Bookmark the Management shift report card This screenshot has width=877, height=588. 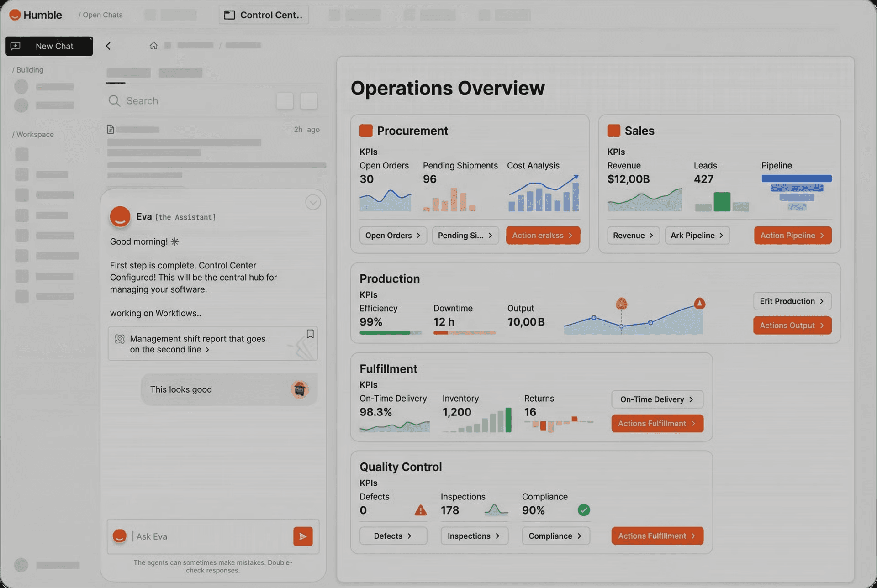310,334
